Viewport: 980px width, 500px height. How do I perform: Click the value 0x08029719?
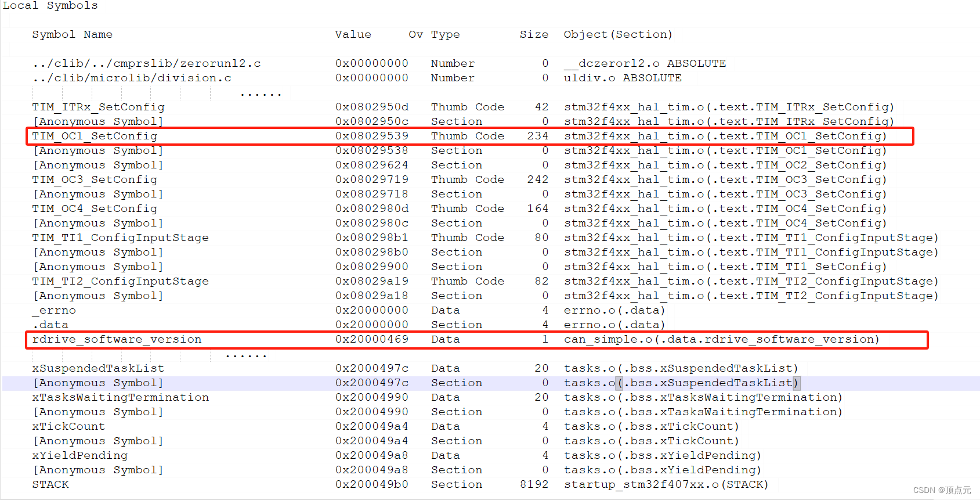pyautogui.click(x=372, y=179)
